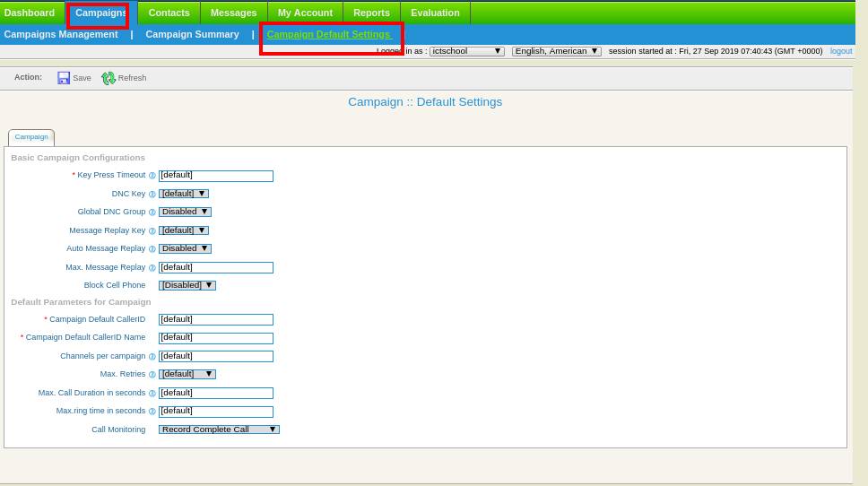The width and height of the screenshot is (868, 486).
Task: Open help icon for Channels per campaign
Action: [152, 357]
